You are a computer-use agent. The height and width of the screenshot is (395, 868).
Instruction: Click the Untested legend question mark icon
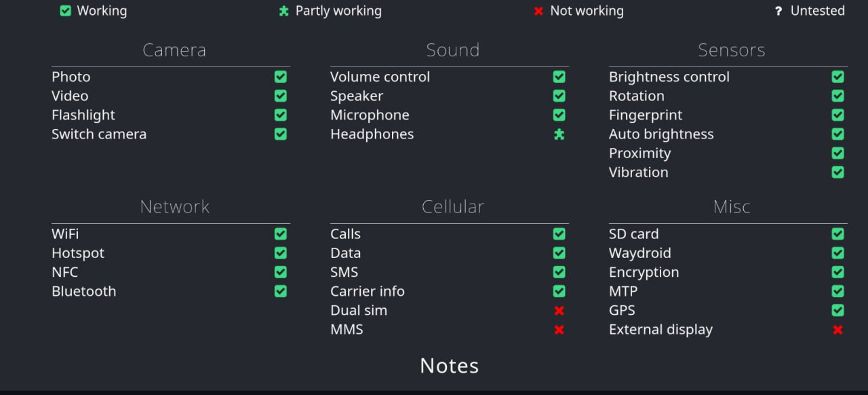pyautogui.click(x=778, y=11)
